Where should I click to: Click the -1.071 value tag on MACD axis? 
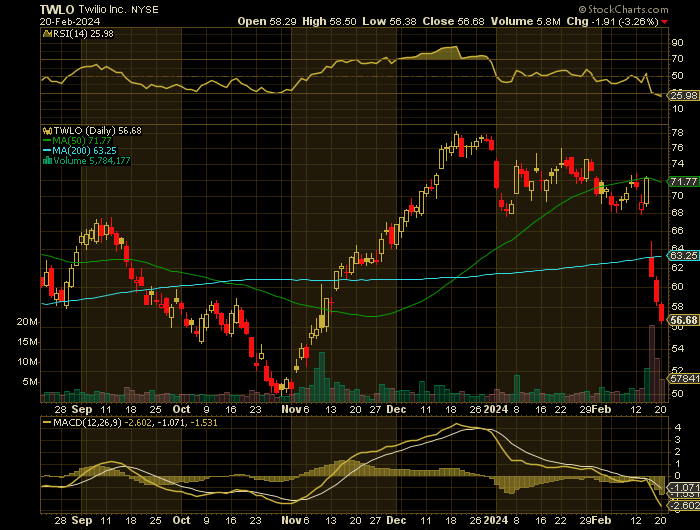(x=683, y=488)
